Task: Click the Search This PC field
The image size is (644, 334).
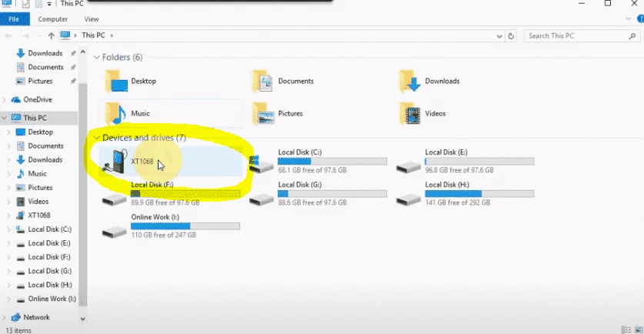Action: 581,36
